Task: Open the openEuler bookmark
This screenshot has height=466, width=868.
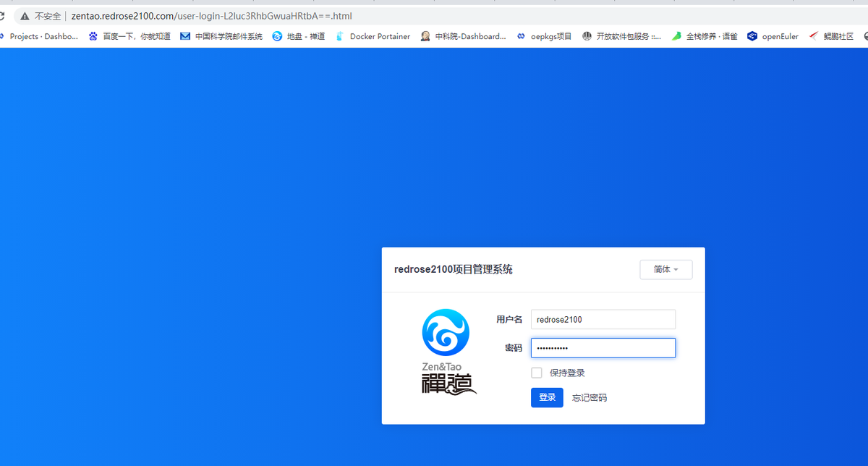Action: point(780,36)
